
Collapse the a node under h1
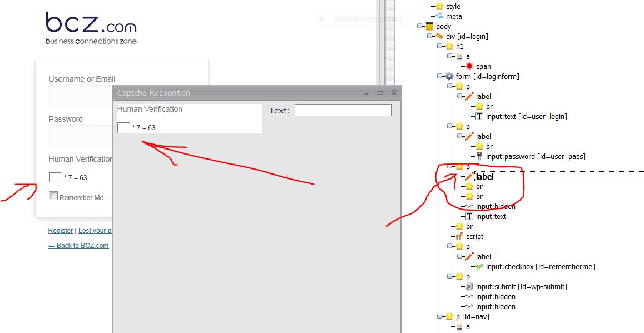tap(450, 56)
